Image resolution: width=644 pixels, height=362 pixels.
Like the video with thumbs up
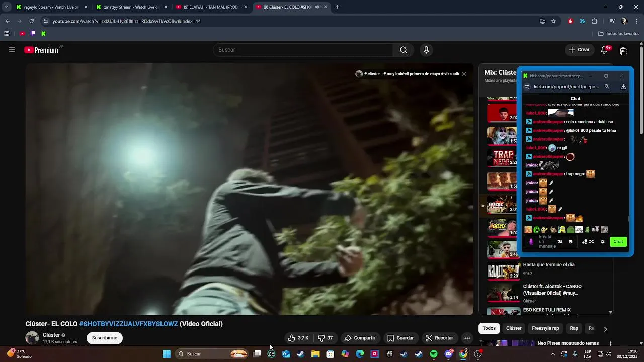click(x=298, y=338)
